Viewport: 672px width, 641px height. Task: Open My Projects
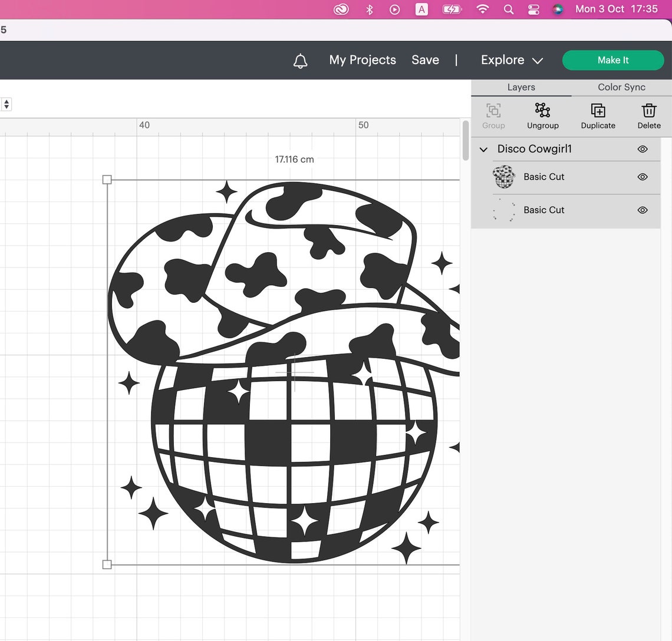363,60
